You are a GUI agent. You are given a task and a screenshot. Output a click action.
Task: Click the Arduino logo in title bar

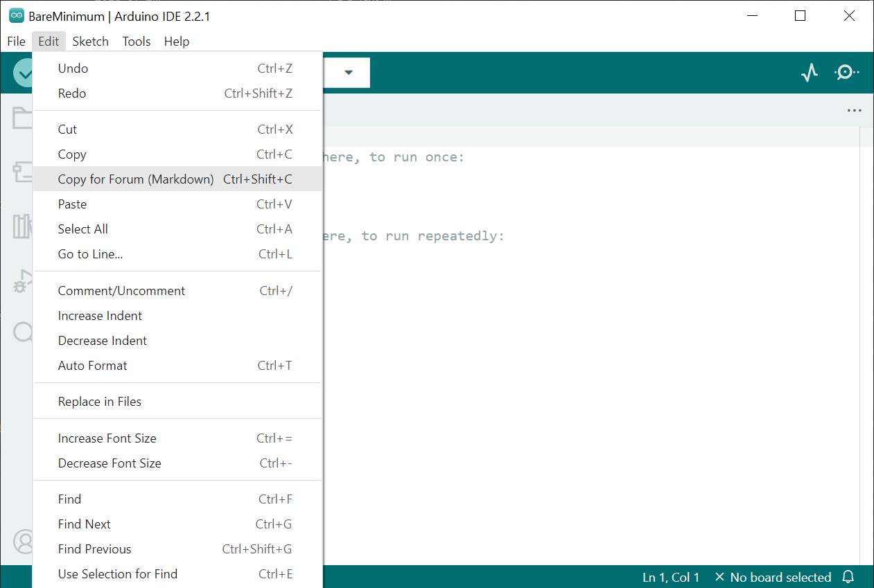17,16
